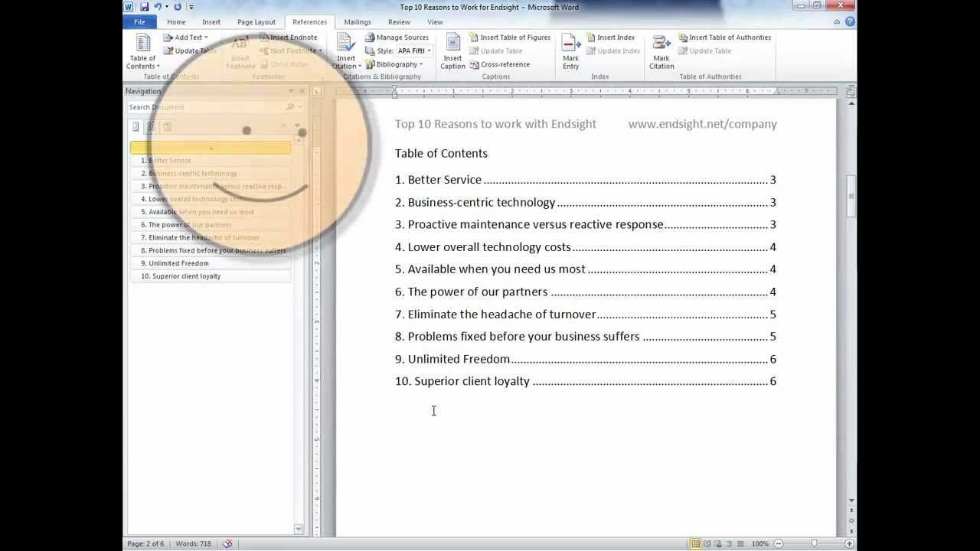Viewport: 980px width, 551px height.
Task: Click the Insert Citation icon
Action: 346,51
